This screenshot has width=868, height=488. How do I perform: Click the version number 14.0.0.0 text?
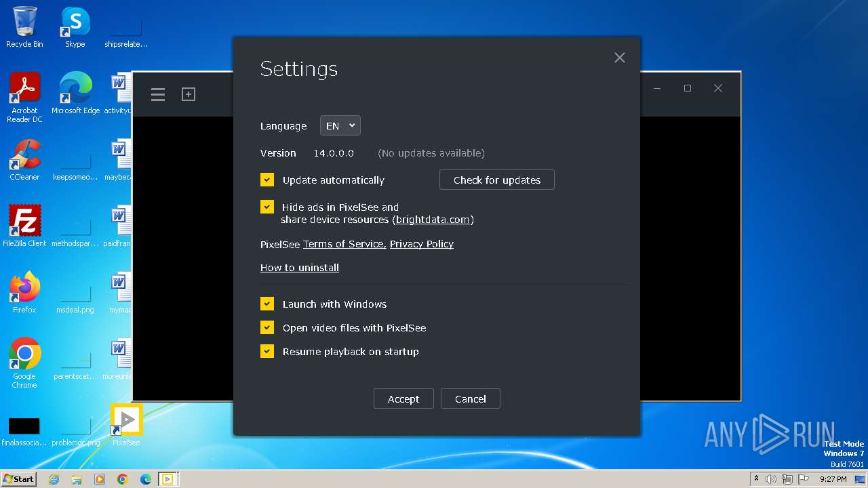point(334,153)
